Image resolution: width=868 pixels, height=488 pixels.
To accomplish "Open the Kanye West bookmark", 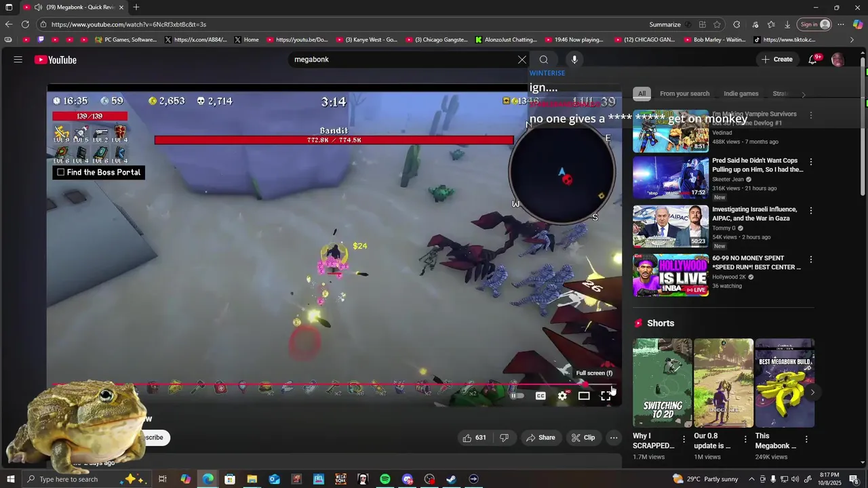I will tap(367, 40).
